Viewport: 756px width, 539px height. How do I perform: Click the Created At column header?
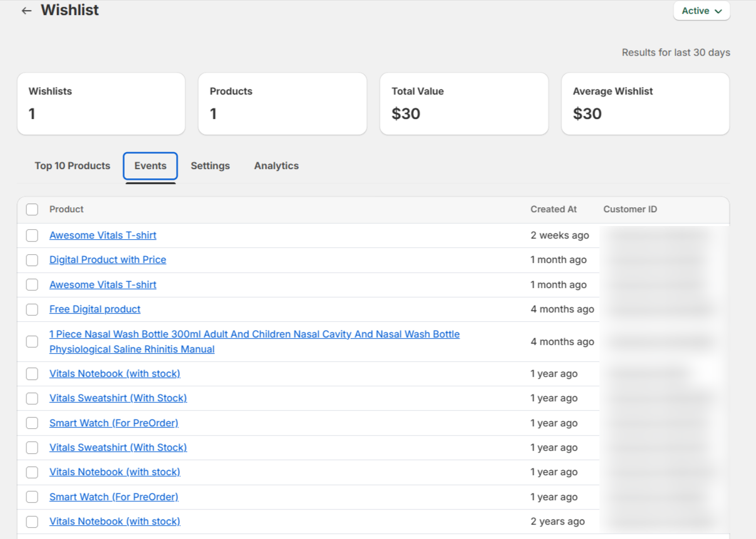tap(554, 209)
